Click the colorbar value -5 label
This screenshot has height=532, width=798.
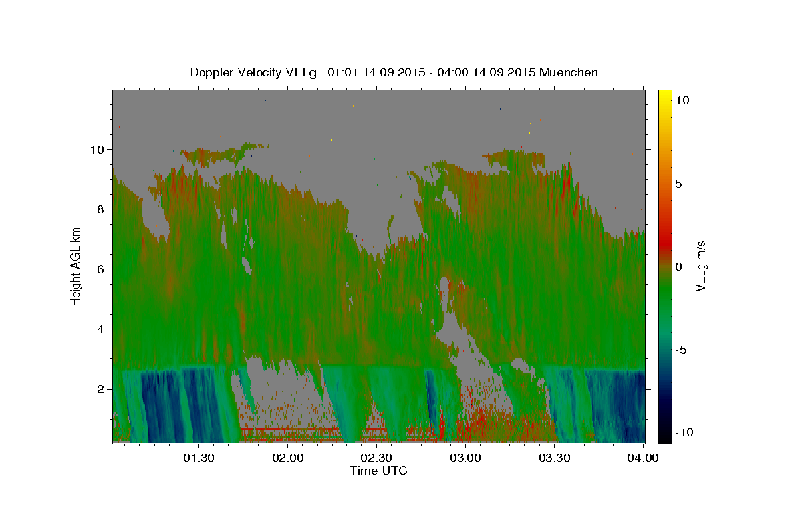tap(680, 350)
